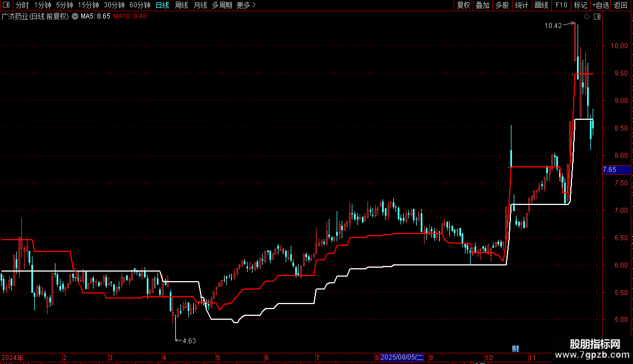Click the 叠加 overlay button
Image resolution: width=633 pixels, height=364 pixels.
click(483, 5)
